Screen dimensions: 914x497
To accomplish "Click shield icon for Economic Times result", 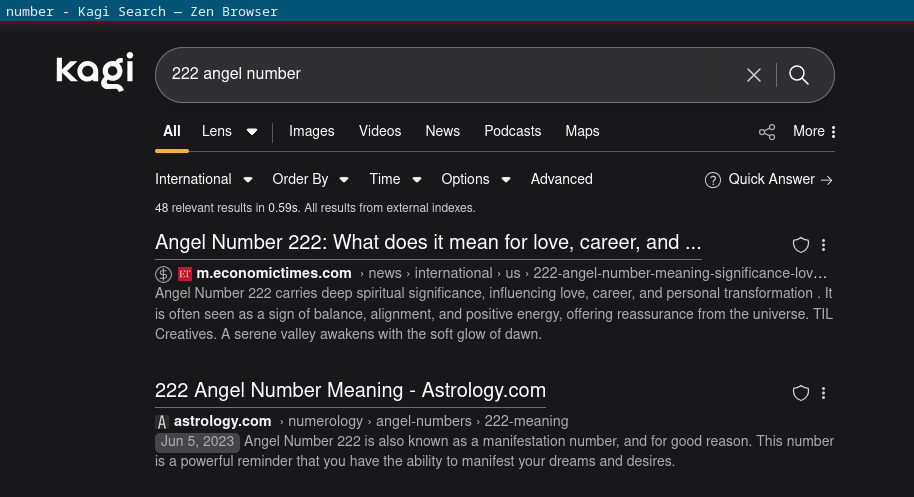I will (800, 245).
